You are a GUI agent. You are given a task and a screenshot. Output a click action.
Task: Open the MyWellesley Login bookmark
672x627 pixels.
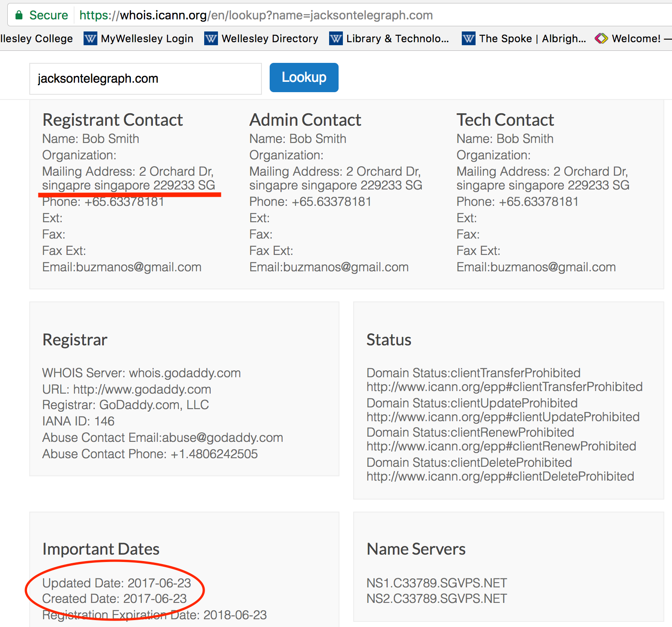pyautogui.click(x=138, y=38)
